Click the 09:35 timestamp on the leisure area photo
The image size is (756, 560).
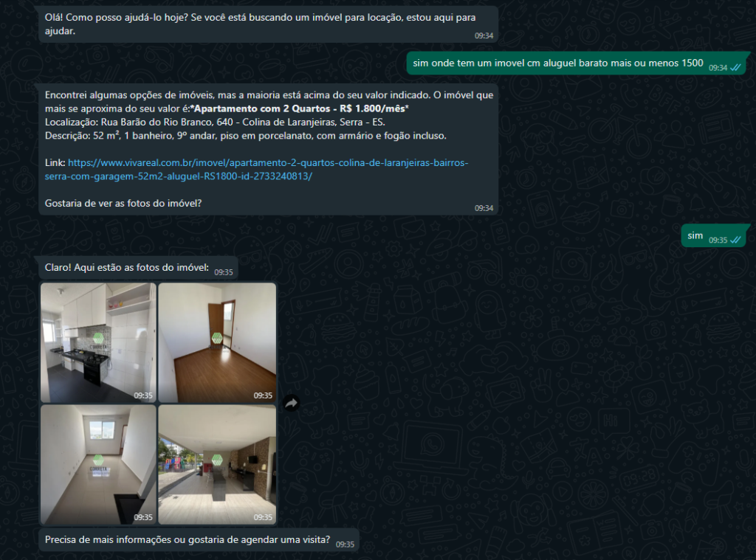(263, 518)
